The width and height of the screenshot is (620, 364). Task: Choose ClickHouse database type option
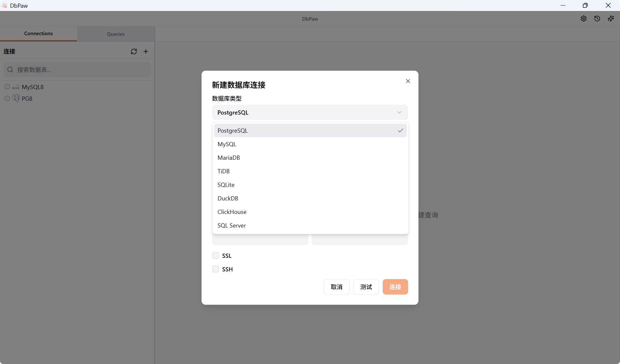click(232, 212)
